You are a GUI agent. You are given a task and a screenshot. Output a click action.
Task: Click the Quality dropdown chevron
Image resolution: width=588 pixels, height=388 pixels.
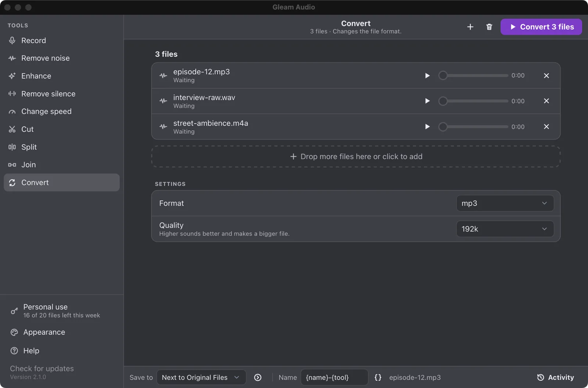click(x=544, y=229)
